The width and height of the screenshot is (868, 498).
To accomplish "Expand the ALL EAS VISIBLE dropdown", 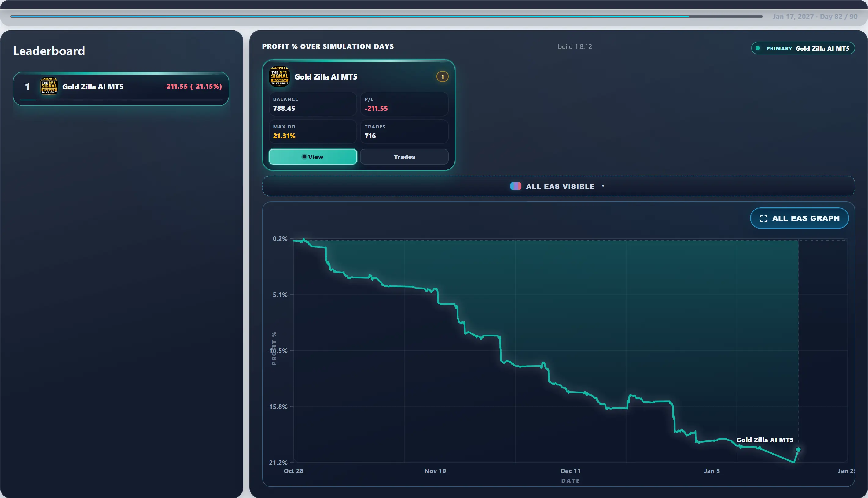I will pyautogui.click(x=558, y=186).
